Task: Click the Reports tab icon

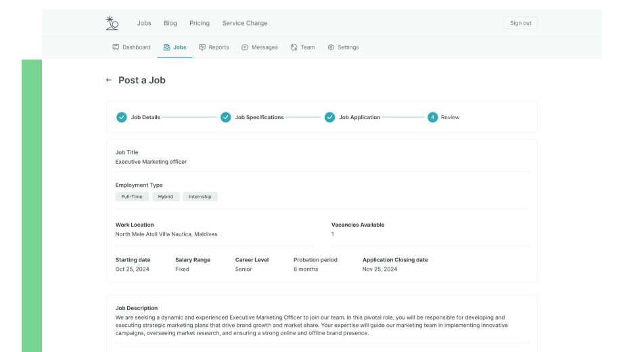Action: click(x=202, y=47)
